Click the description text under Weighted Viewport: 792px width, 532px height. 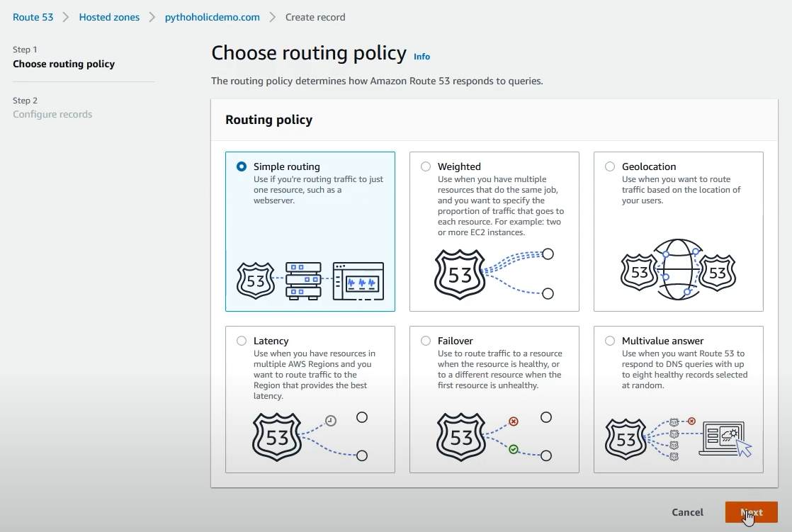[501, 205]
